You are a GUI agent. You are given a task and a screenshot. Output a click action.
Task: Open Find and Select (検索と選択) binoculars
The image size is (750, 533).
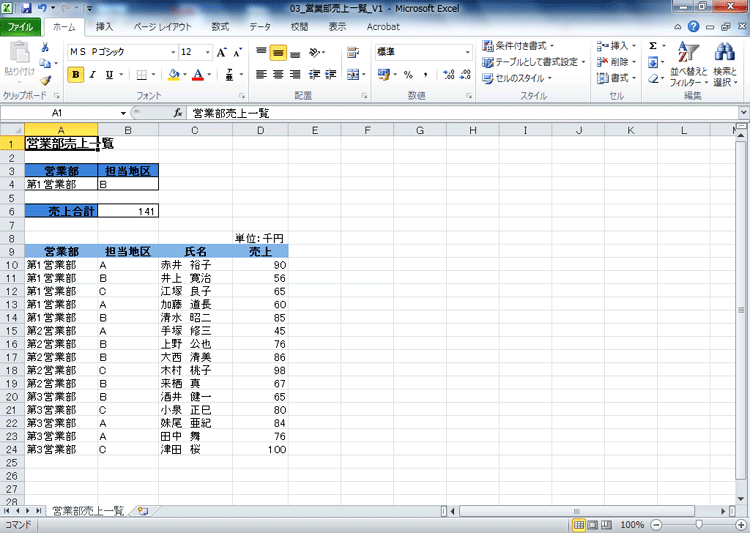tap(725, 64)
